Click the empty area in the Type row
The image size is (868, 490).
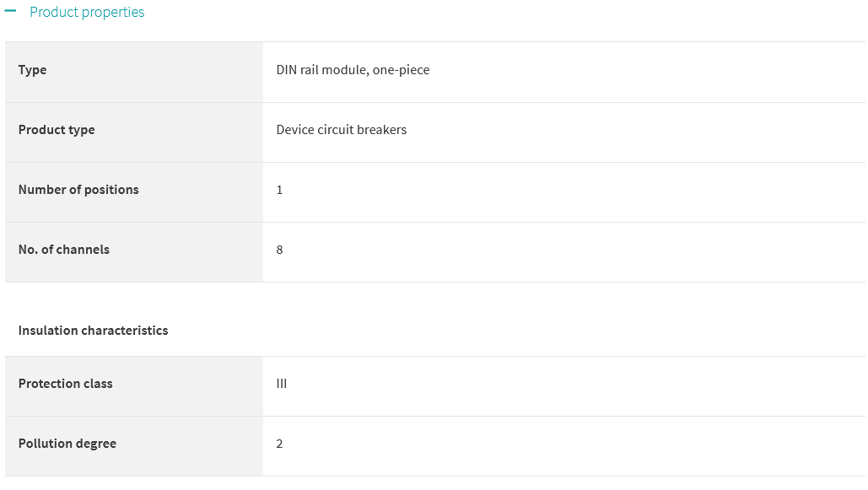click(x=646, y=72)
